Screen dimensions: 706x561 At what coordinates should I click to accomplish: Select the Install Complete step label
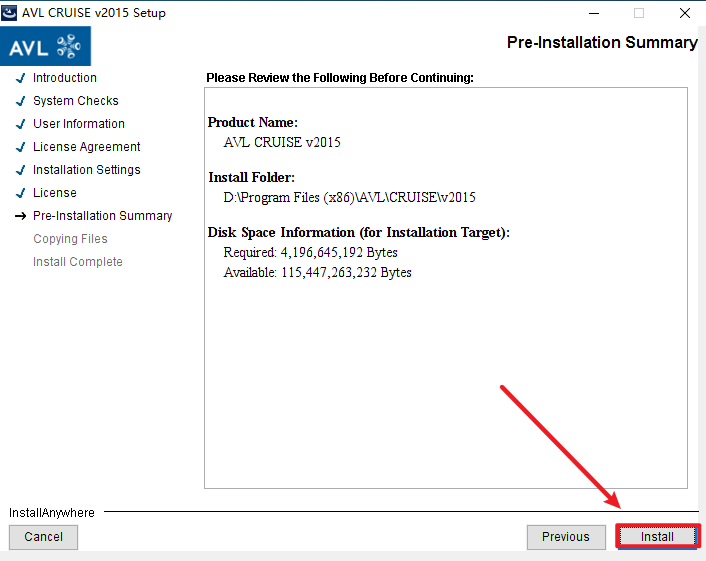[x=77, y=262]
